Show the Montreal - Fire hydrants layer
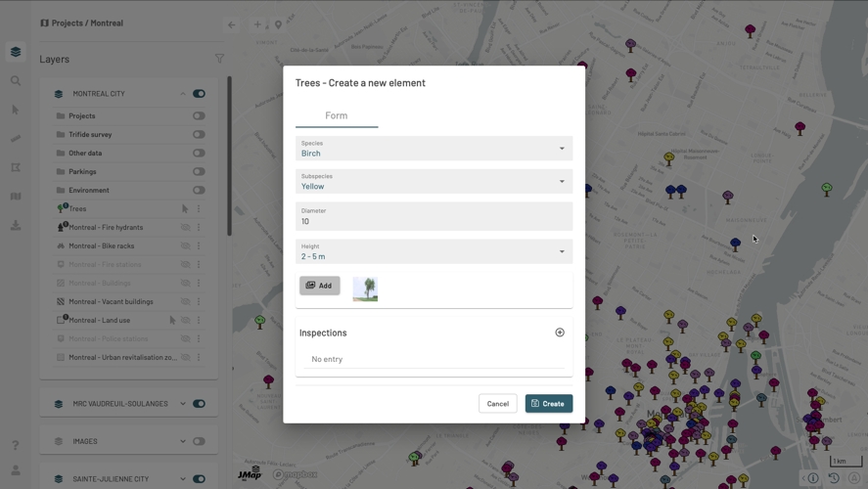Image resolution: width=868 pixels, height=489 pixels. click(185, 228)
